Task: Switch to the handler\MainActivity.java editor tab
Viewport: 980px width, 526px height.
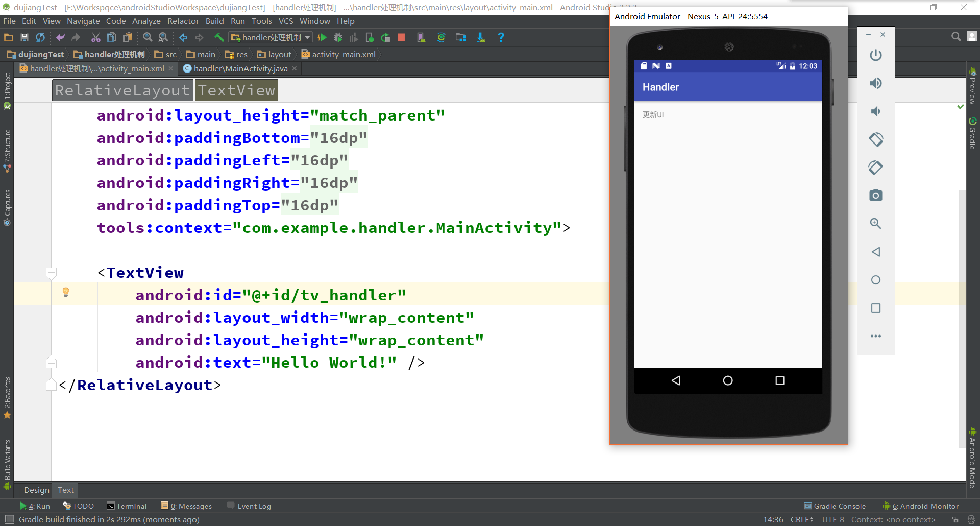Action: click(x=240, y=68)
